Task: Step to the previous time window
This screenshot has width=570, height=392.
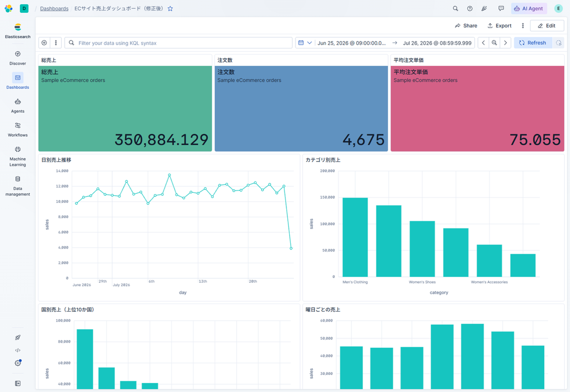Action: point(483,43)
